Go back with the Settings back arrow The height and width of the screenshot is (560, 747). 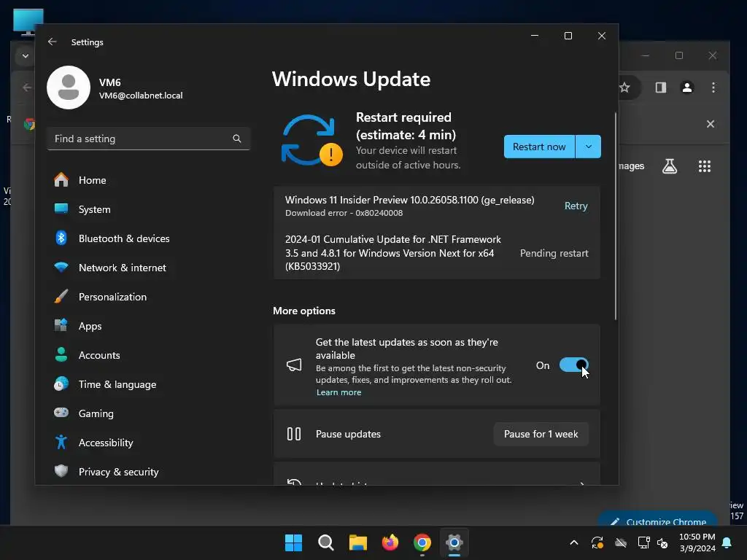(53, 42)
